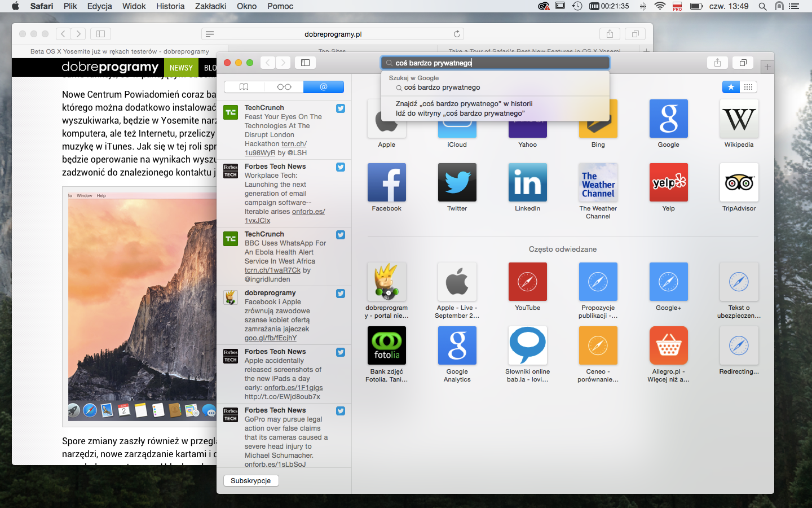Switch to Top Sites grid view
The height and width of the screenshot is (508, 812).
tap(748, 87)
